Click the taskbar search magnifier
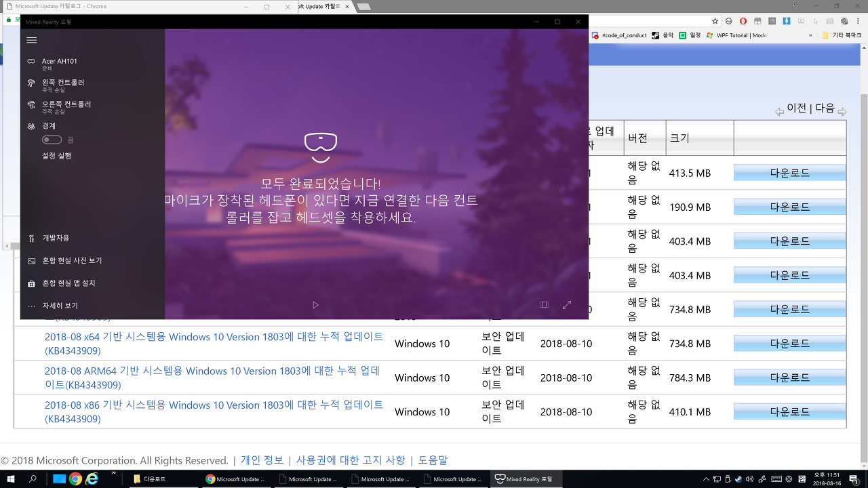The image size is (868, 488). pos(33,479)
